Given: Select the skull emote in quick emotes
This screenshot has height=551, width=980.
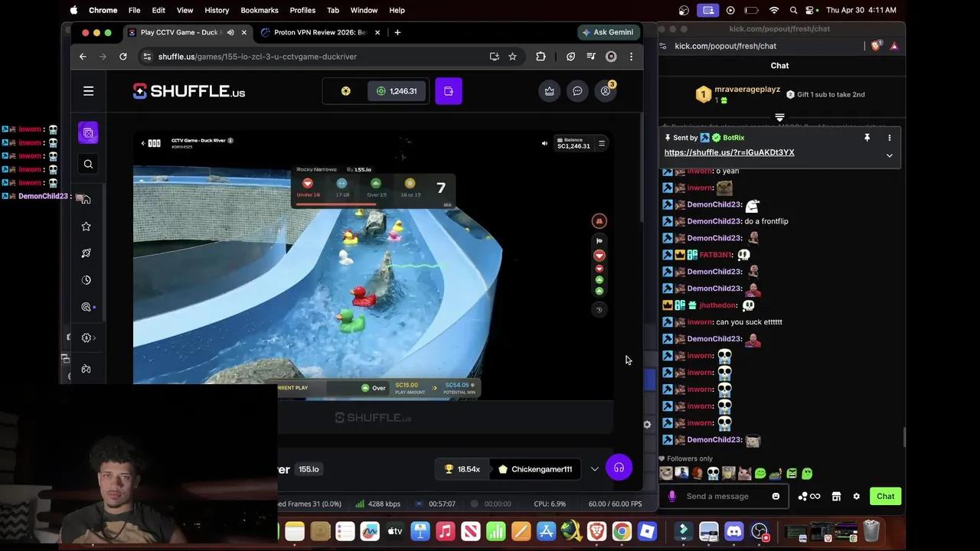Looking at the screenshot, I should (713, 474).
